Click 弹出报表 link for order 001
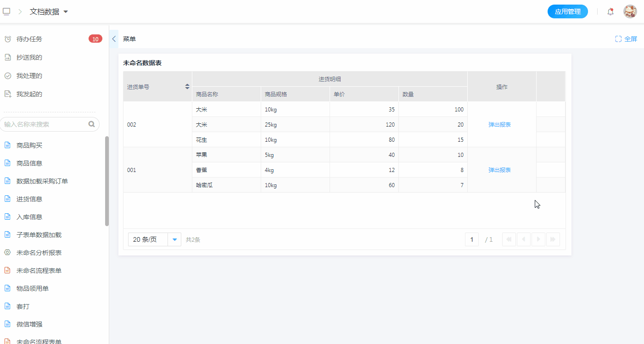 pos(499,170)
